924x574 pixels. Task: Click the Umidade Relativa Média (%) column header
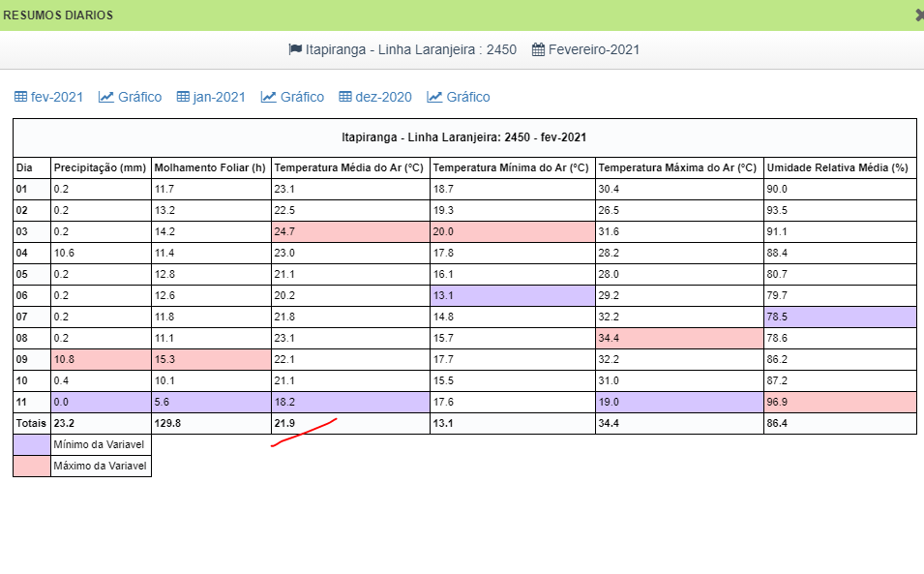pos(837,167)
